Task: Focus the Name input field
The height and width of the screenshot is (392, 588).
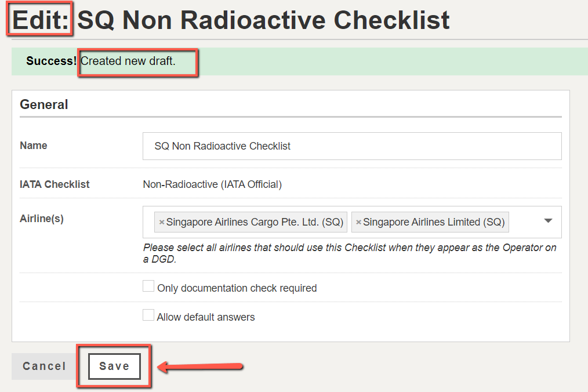Action: click(352, 146)
